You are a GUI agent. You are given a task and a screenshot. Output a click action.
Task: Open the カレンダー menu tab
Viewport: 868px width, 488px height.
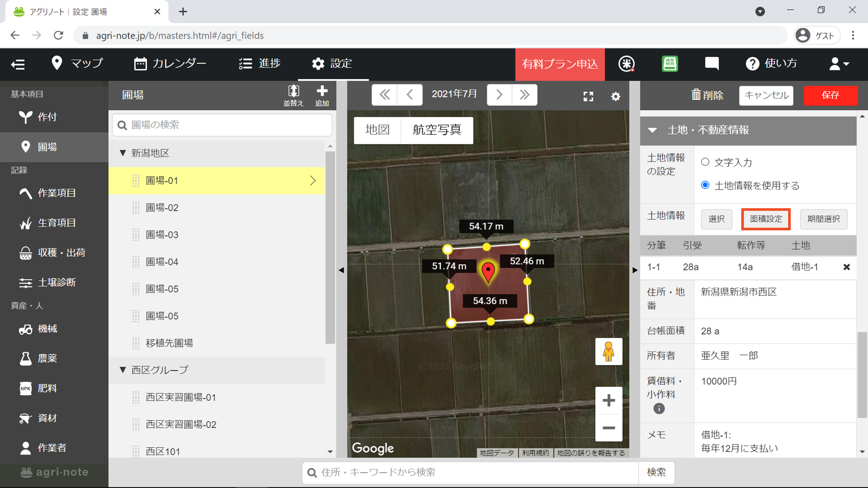click(x=170, y=64)
